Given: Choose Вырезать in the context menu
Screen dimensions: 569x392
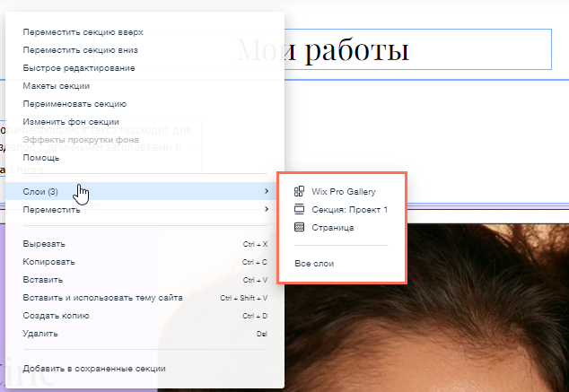Looking at the screenshot, I should pos(144,244).
